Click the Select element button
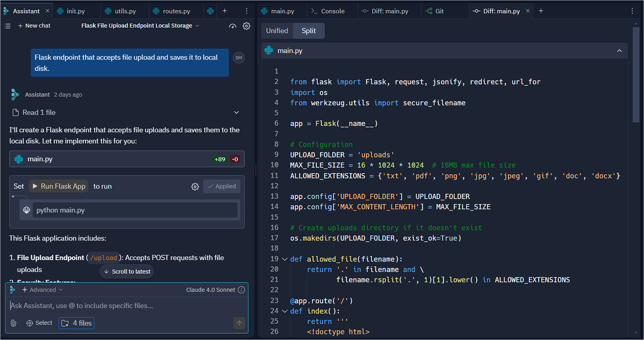Viewport: 644px width, 340px height. click(x=39, y=323)
